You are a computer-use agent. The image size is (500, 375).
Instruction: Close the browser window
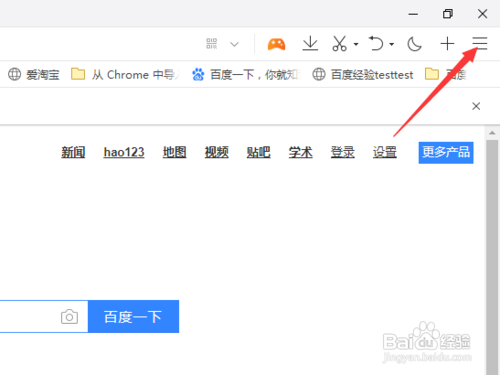[x=482, y=14]
